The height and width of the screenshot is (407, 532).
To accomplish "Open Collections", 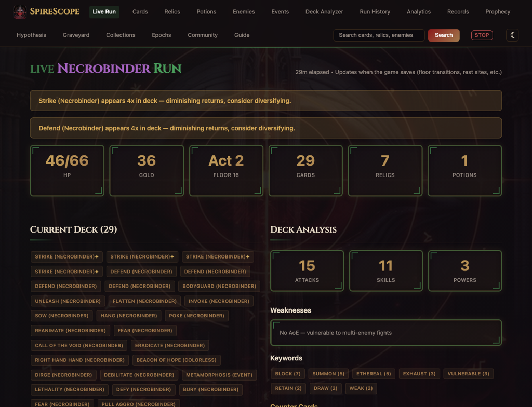I will [x=121, y=35].
